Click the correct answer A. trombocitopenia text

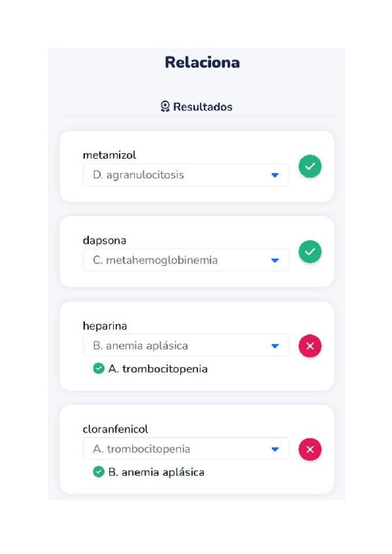click(157, 368)
